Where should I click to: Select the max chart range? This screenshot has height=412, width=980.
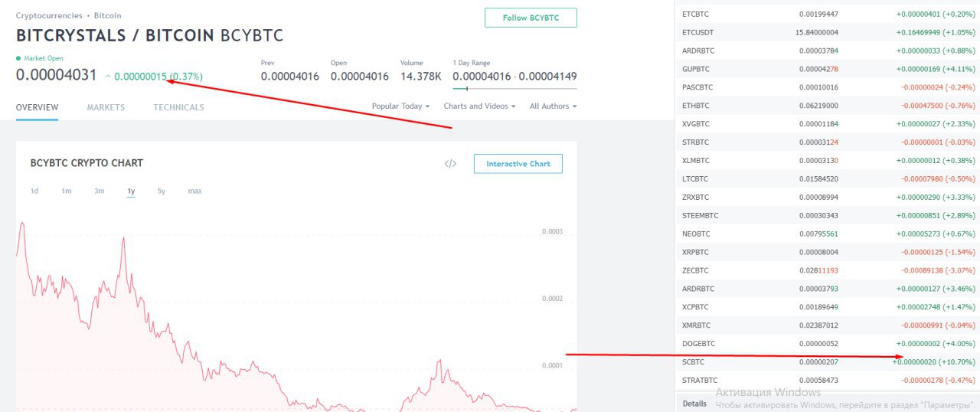(195, 191)
